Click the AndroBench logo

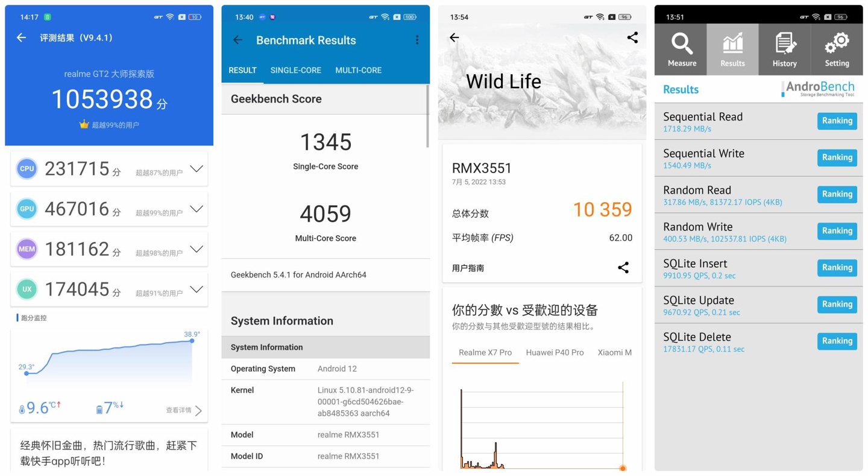pyautogui.click(x=818, y=89)
